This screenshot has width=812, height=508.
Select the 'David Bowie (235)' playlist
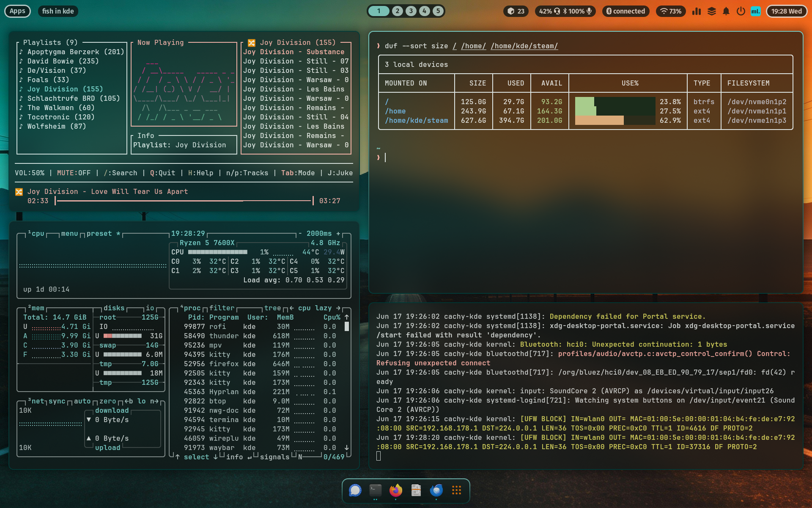tap(59, 61)
